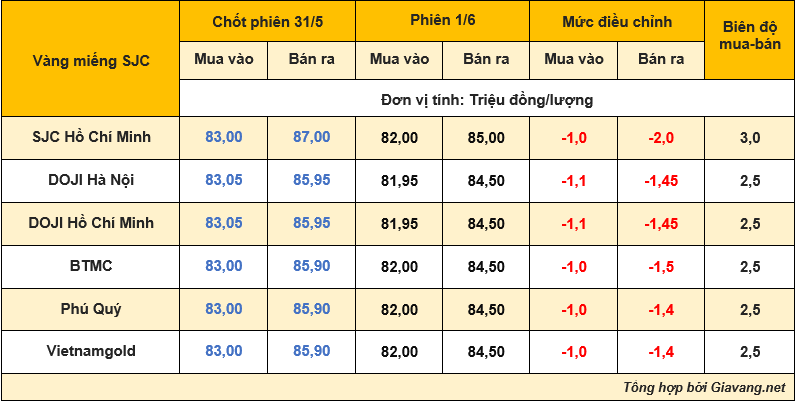
Task: Click the 'Biên độ mua-bán' header
Action: point(749,41)
